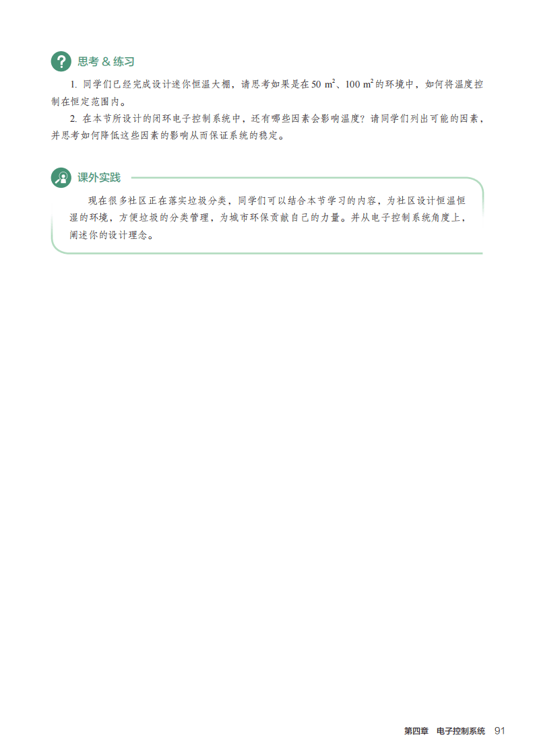This screenshot has width=535, height=756.
Task: Click the 100 m² value in question 1
Action: [x=359, y=84]
